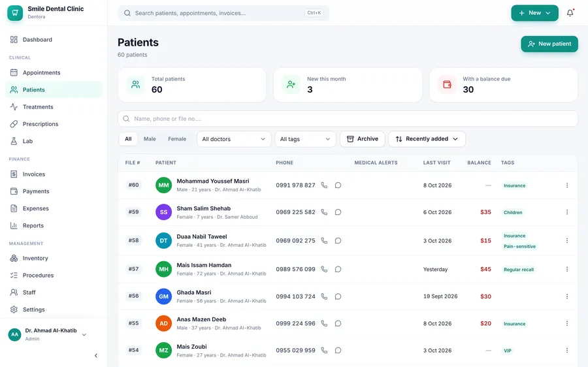Click the Total patients card icon
Image resolution: width=588 pixels, height=367 pixels.
[x=135, y=85]
